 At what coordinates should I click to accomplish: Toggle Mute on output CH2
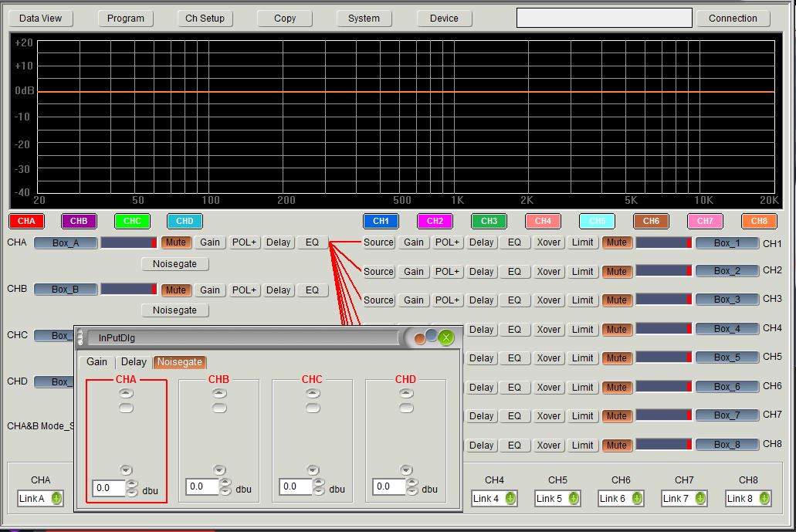point(617,272)
